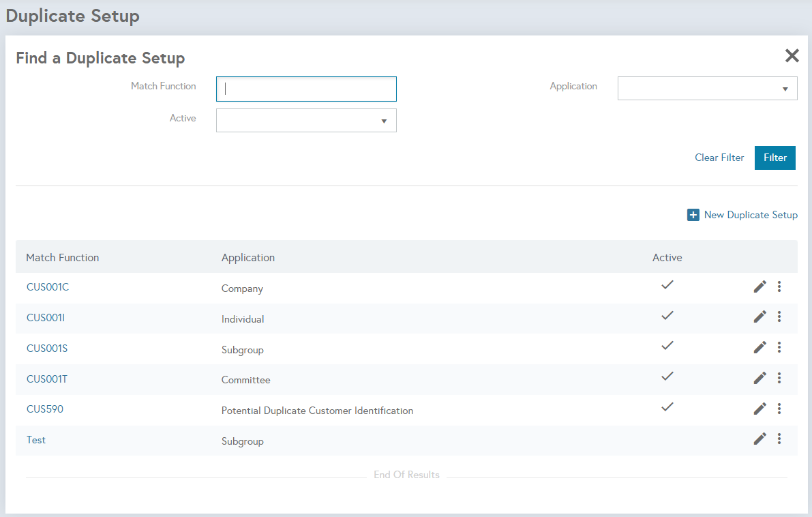Open the CUS590 match function link
The height and width of the screenshot is (517, 812).
[x=45, y=409]
